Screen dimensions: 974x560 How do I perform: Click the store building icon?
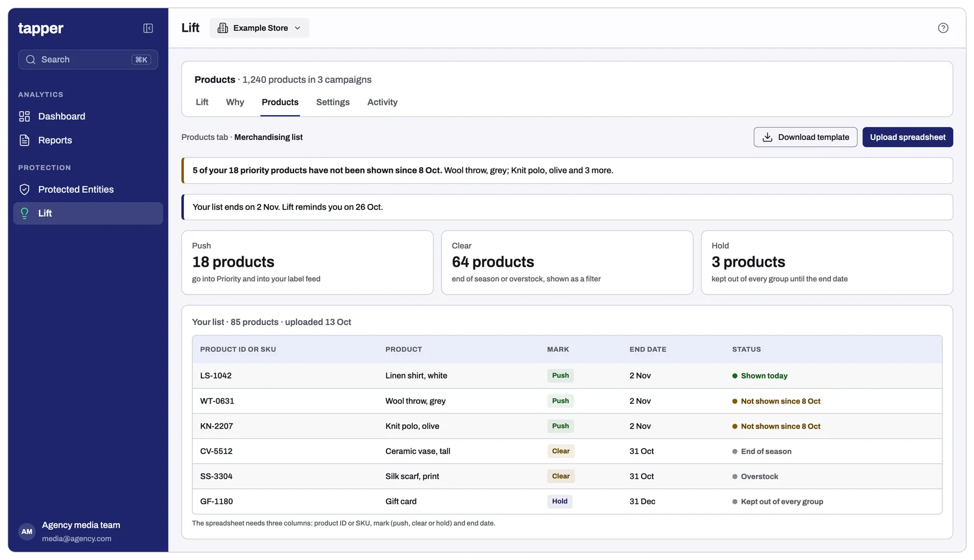coord(223,28)
